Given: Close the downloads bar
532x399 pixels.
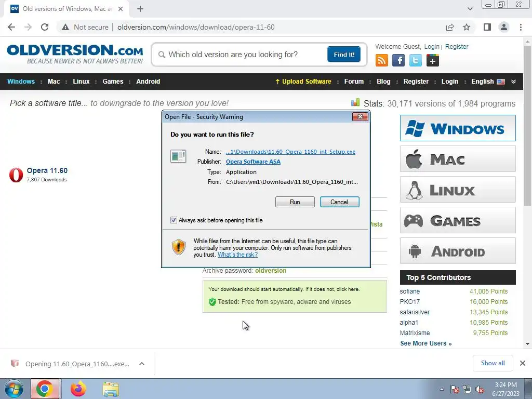Looking at the screenshot, I should coord(523,363).
